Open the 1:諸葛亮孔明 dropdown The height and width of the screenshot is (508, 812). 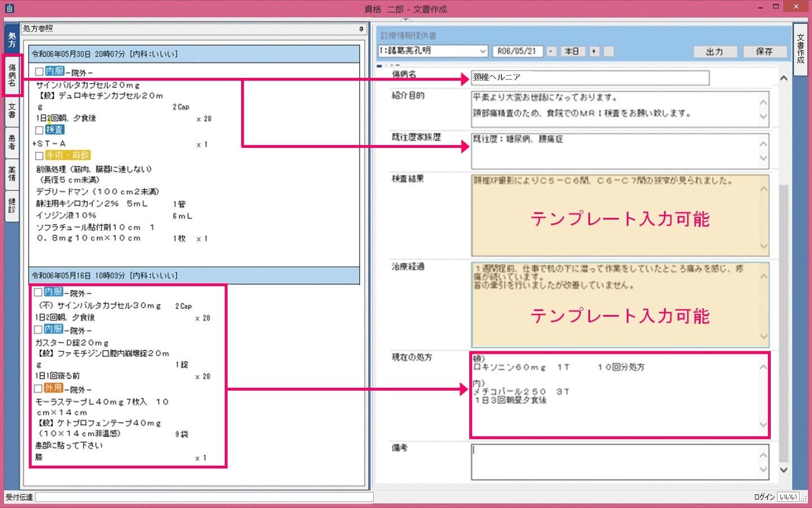point(483,51)
